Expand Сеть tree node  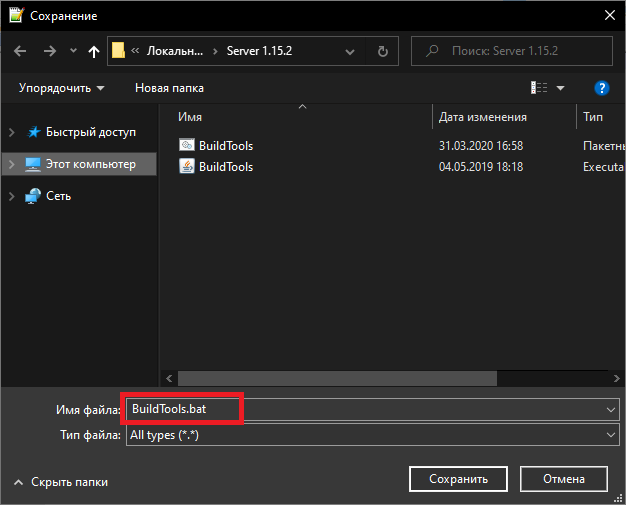(12, 196)
